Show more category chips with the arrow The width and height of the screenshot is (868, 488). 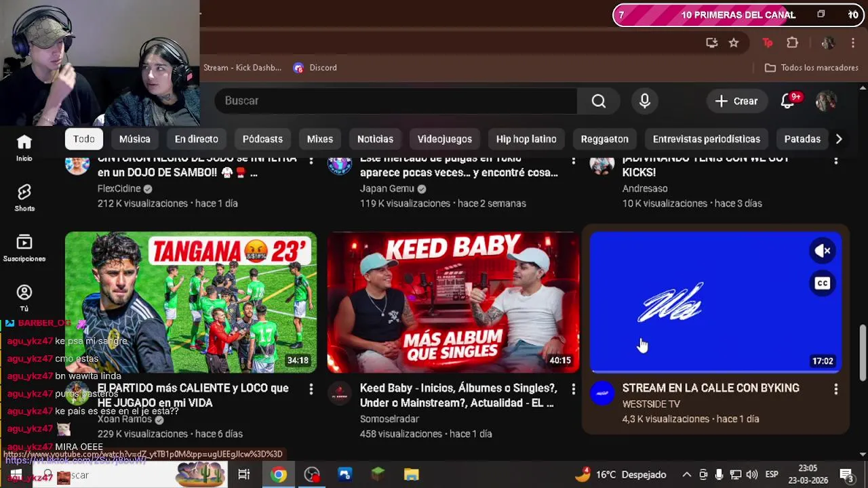[839, 139]
